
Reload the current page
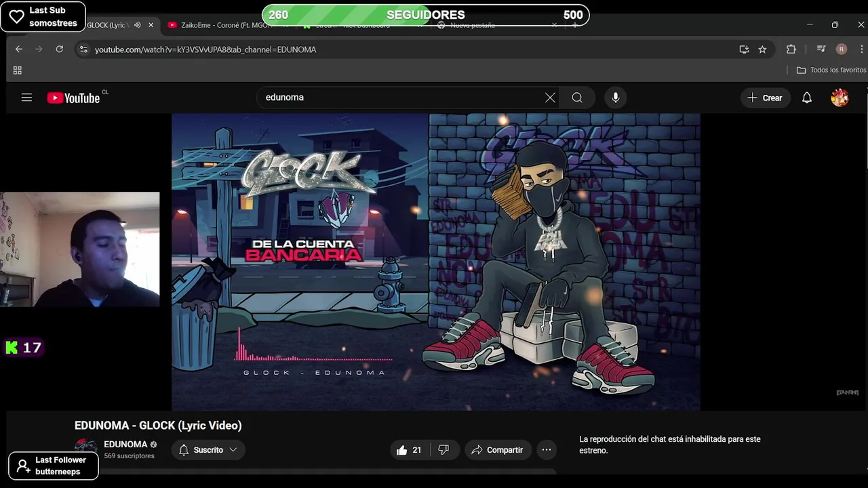(59, 49)
